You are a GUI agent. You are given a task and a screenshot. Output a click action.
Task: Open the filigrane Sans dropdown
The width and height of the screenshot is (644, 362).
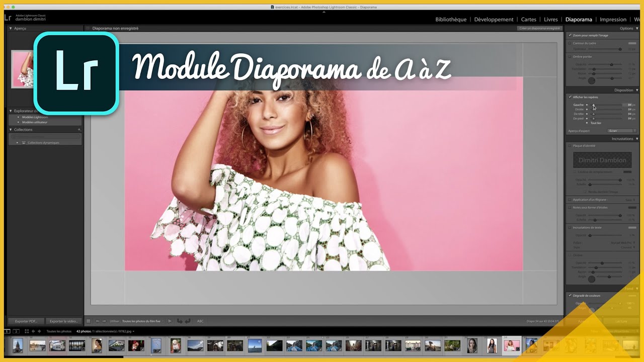630,200
